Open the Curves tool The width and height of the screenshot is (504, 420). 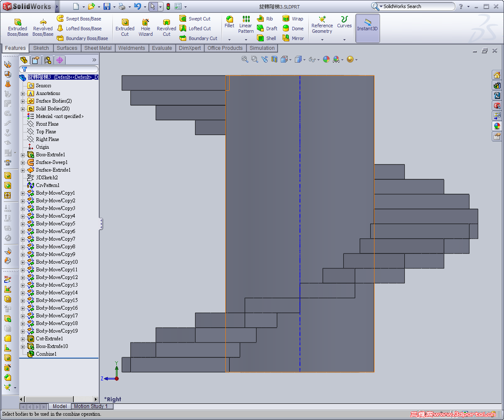click(x=344, y=22)
